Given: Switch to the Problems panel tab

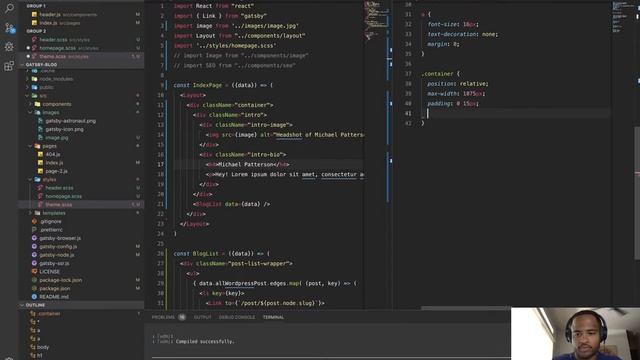Looking at the screenshot, I should (163, 317).
